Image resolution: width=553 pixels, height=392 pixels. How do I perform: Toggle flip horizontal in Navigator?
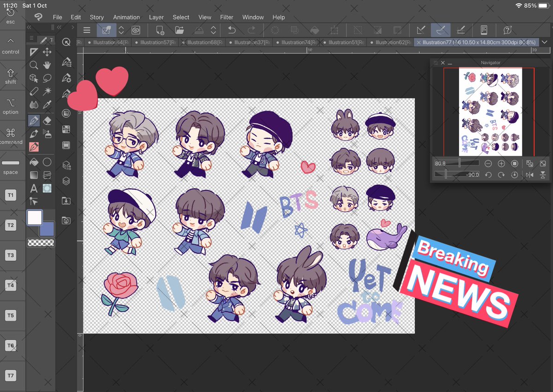pos(529,175)
